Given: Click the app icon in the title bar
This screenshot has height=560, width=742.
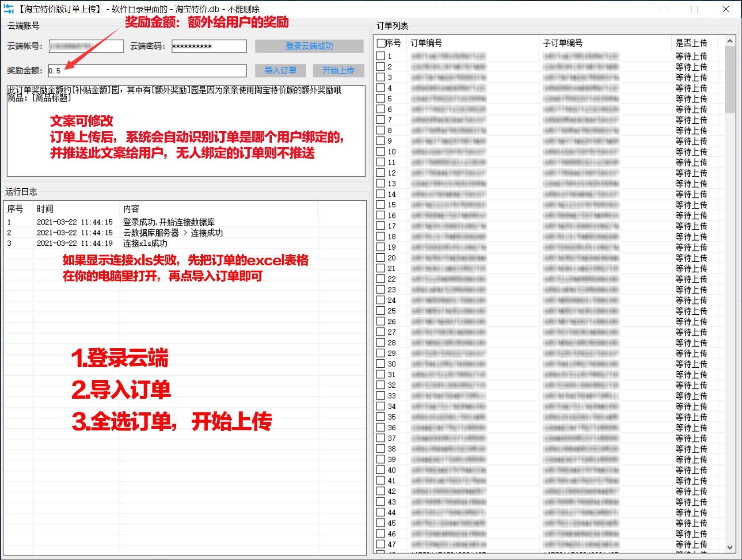Looking at the screenshot, I should 8,9.
